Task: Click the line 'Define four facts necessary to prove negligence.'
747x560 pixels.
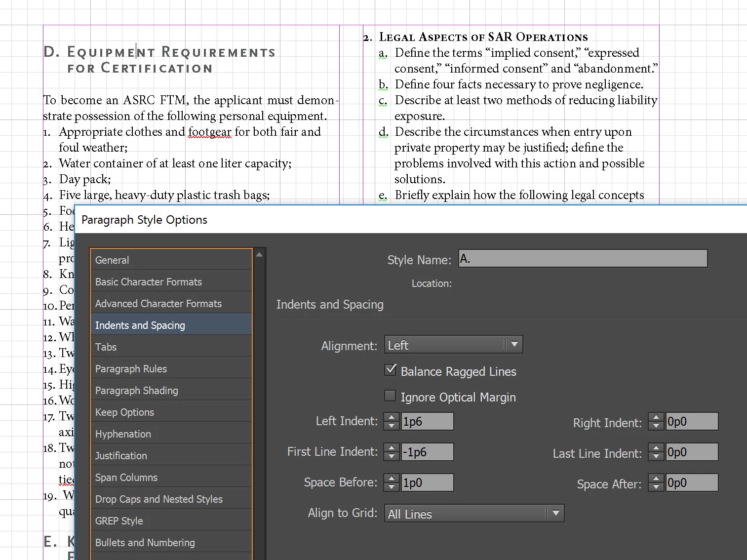Action: coord(519,84)
